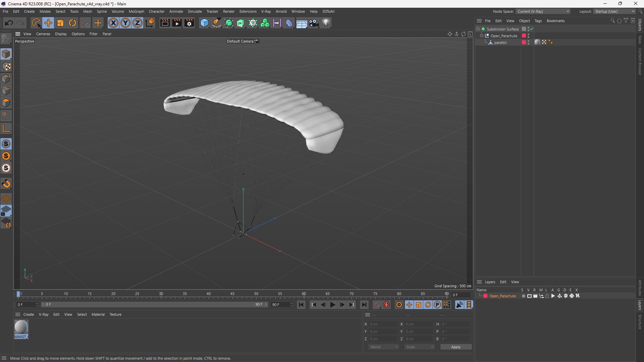Open the Scale mode dropdown
The height and width of the screenshot is (362, 644).
pos(420,347)
